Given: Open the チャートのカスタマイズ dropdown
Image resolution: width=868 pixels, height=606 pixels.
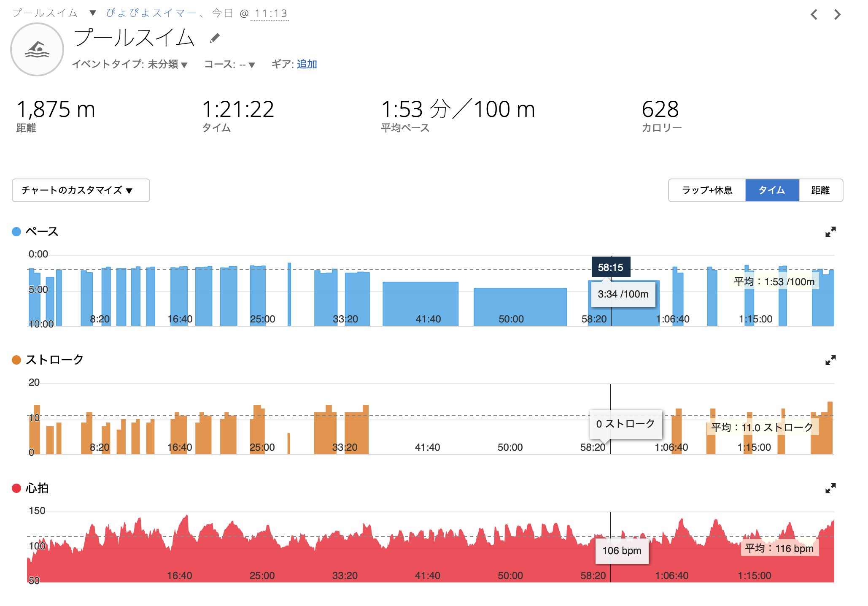Looking at the screenshot, I should point(81,190).
